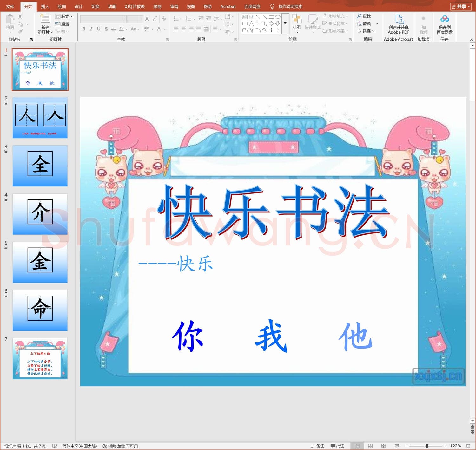Toggle Notes (备注) pane
This screenshot has height=450, width=476.
click(317, 446)
